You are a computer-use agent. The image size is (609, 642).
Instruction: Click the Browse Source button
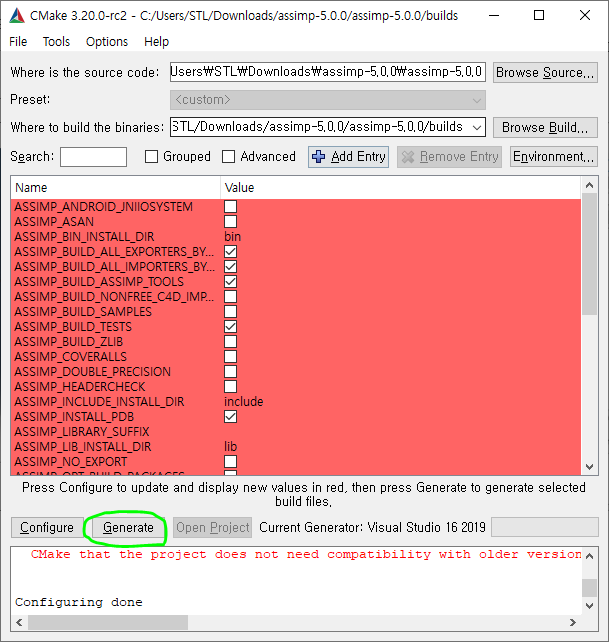(545, 72)
